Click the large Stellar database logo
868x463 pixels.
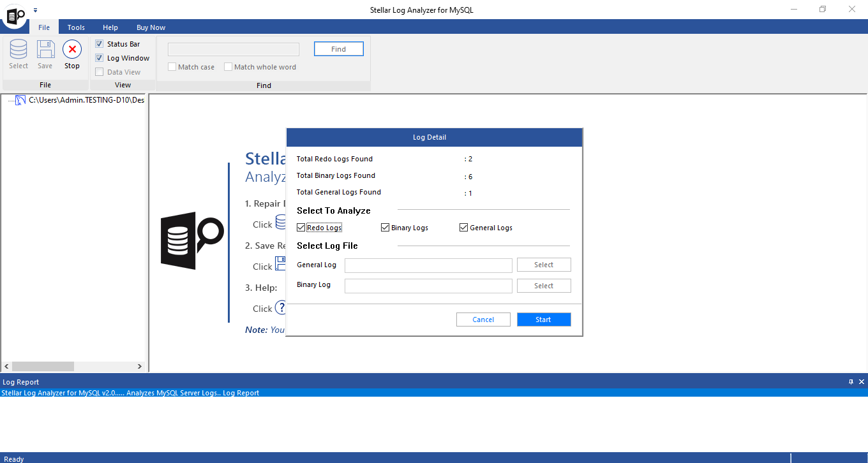coord(192,240)
